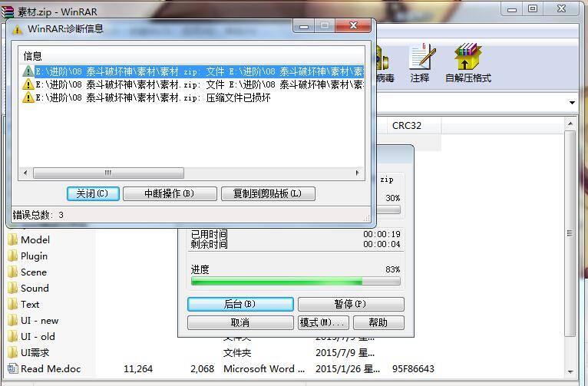Click the 95F86643 CRC value
This screenshot has width=588, height=386.
[x=413, y=369]
